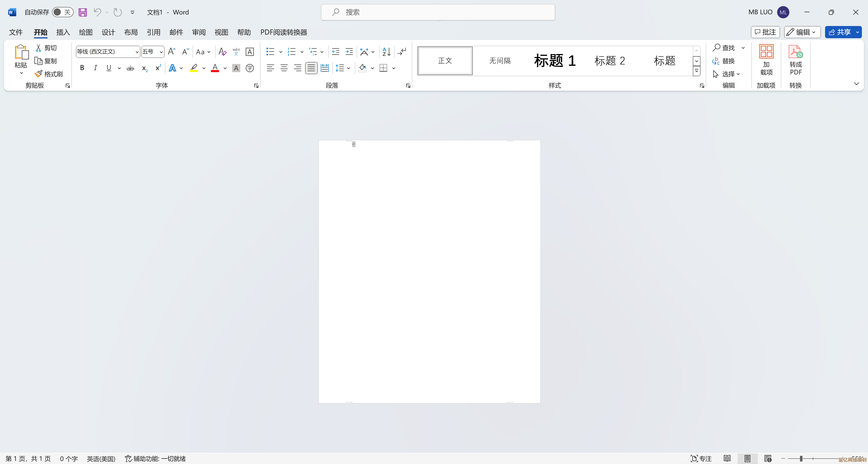Switch to the 布局 tab
868x464 pixels.
pyautogui.click(x=131, y=32)
